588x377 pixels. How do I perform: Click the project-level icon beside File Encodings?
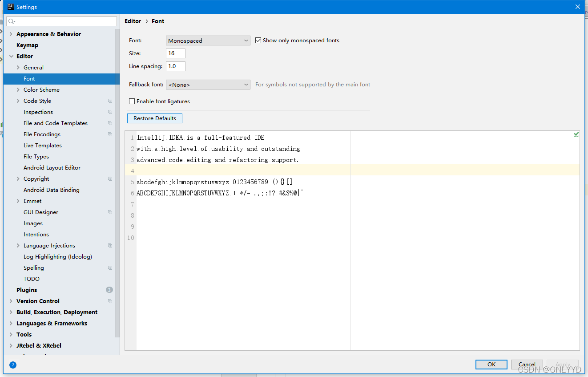[x=110, y=134]
